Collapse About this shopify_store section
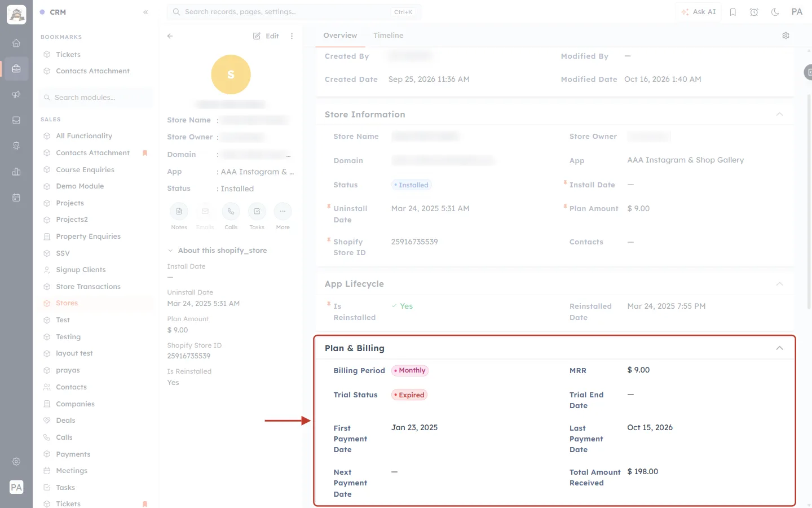The width and height of the screenshot is (812, 508). 170,251
